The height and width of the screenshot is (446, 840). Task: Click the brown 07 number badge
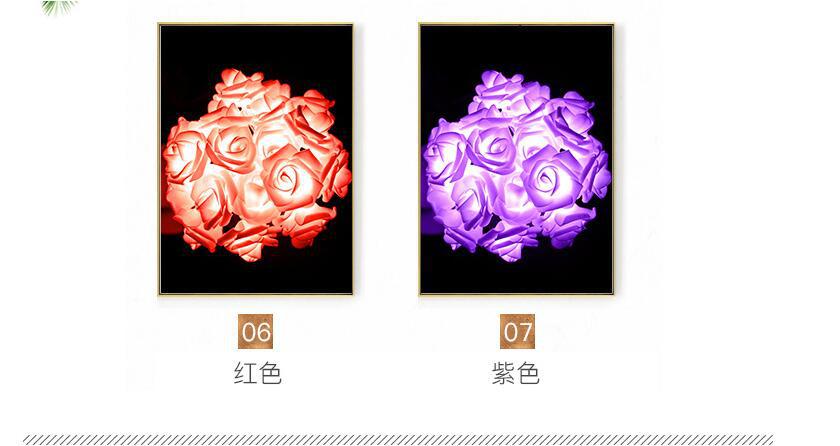point(518,331)
